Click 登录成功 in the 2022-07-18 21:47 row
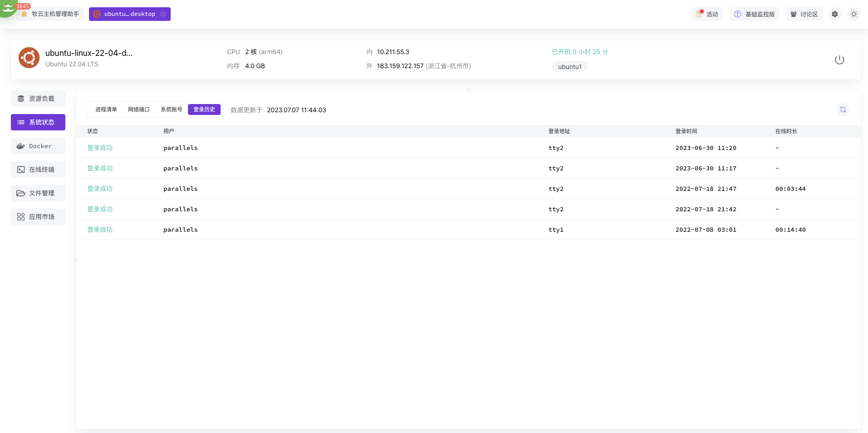 click(100, 189)
